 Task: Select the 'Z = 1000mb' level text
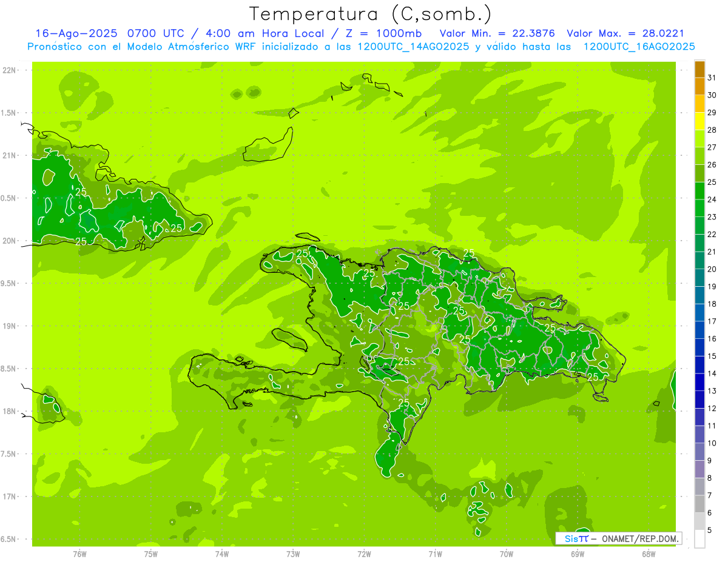(x=382, y=33)
